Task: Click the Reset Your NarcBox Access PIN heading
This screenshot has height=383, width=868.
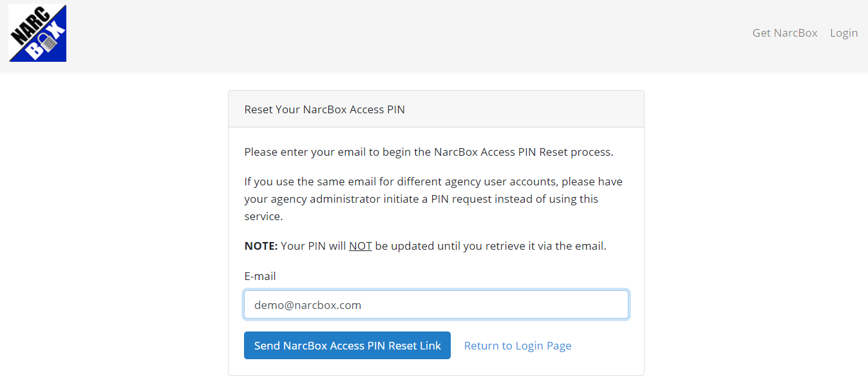Action: pos(325,109)
